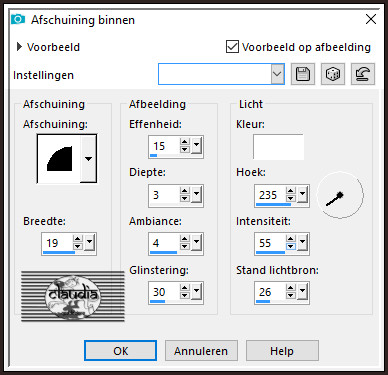Decrease the Glinstering value with down arrow

(184, 295)
